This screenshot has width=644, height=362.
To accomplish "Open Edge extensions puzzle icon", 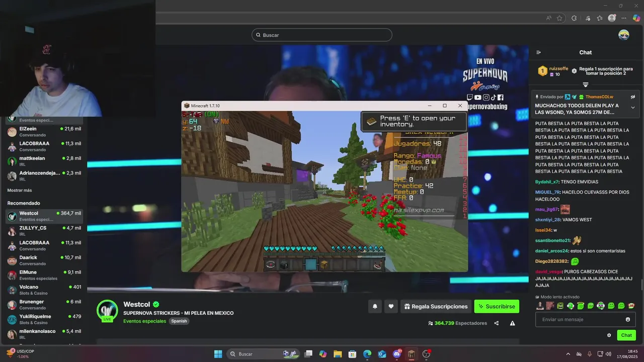I will pos(574,18).
